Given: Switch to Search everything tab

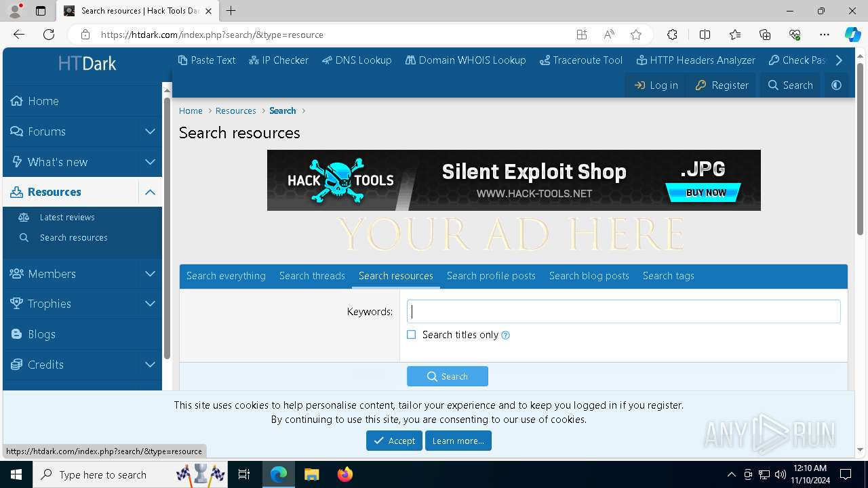Looking at the screenshot, I should coord(226,276).
